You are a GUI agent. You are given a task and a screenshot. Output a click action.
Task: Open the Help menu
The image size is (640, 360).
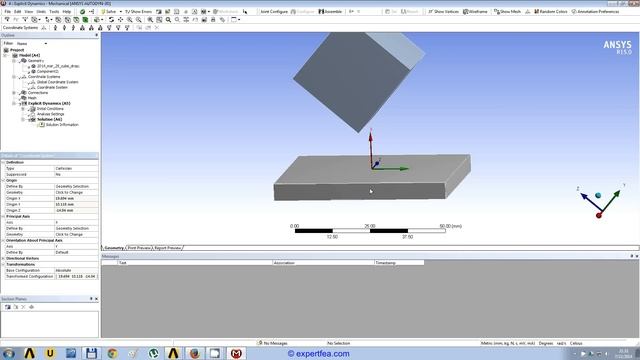click(x=67, y=11)
